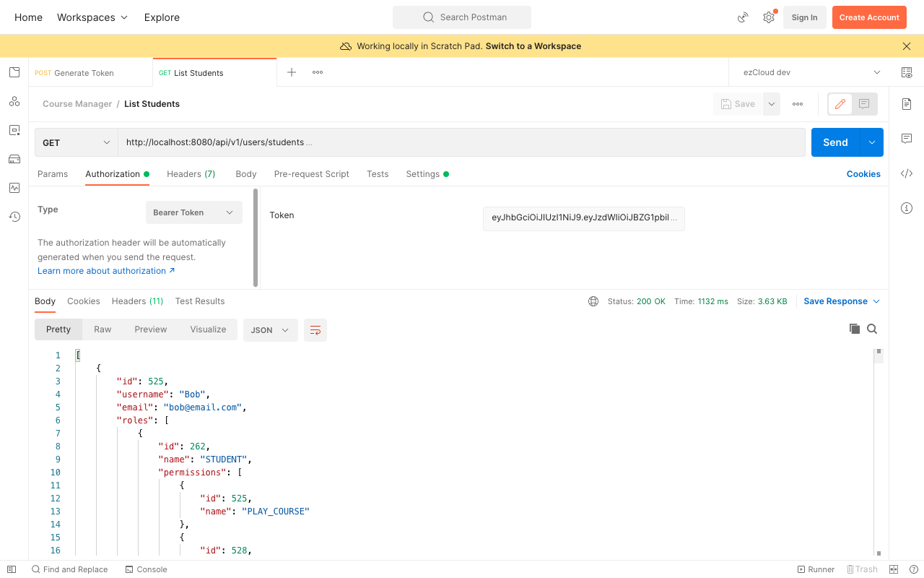Toggle the sidebar from the status bar

(x=12, y=569)
